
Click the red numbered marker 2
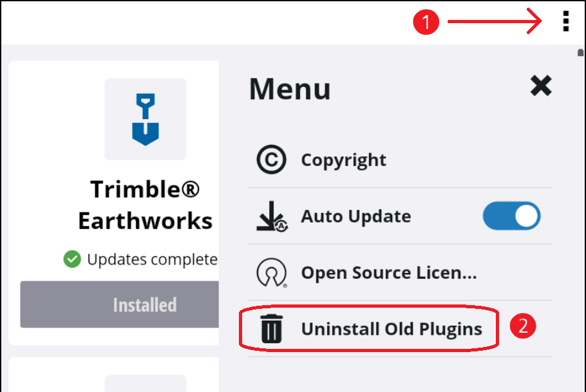pos(523,326)
